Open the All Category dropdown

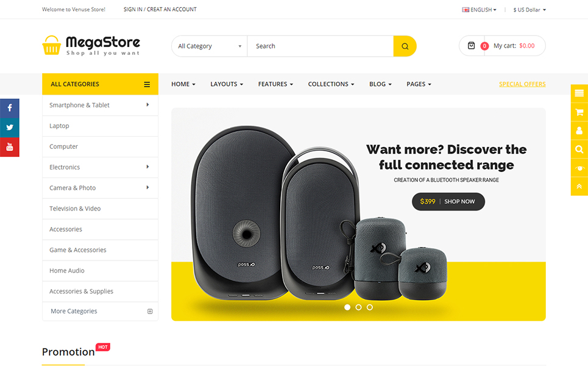210,46
